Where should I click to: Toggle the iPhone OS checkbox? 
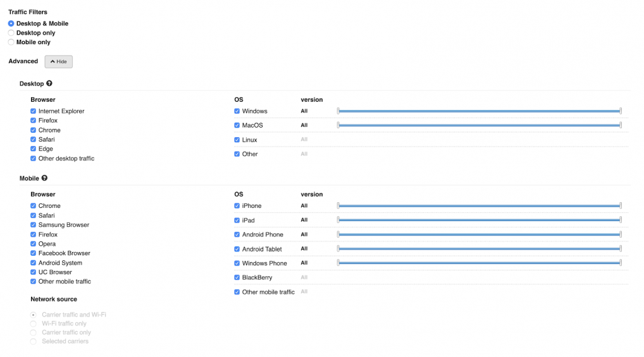pos(237,206)
